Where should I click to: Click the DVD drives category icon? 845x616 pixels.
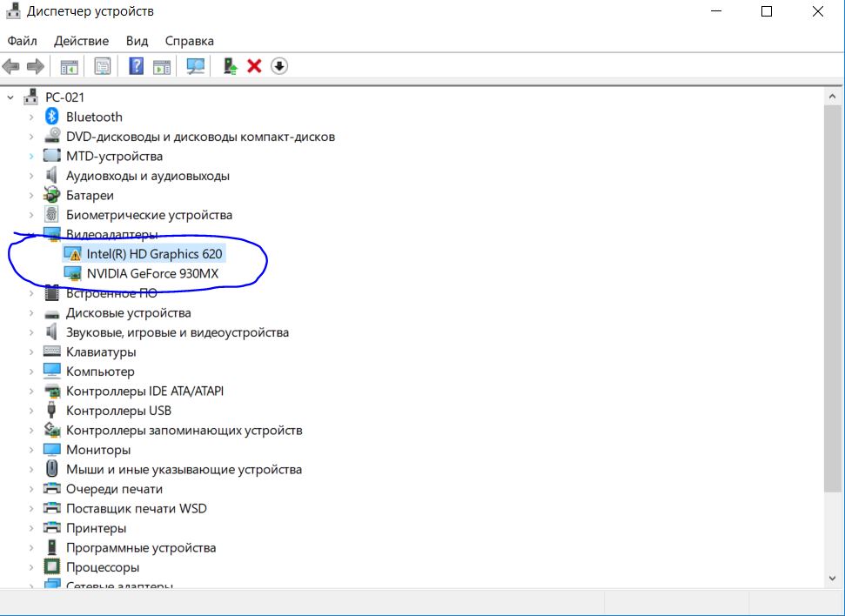point(52,136)
